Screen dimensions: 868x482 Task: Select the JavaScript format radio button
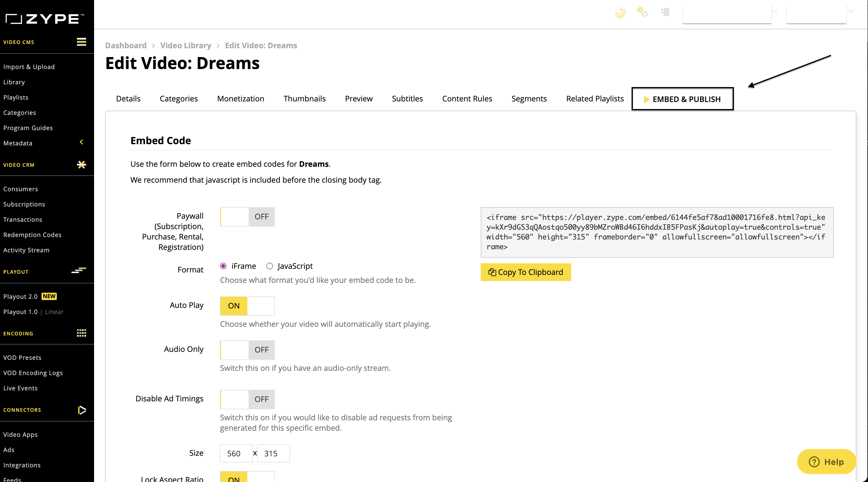(269, 266)
